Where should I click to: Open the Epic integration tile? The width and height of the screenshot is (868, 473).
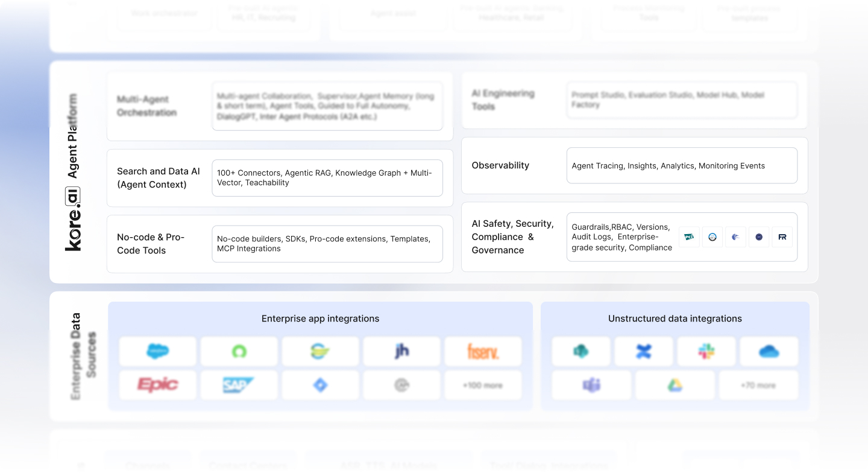point(157,384)
